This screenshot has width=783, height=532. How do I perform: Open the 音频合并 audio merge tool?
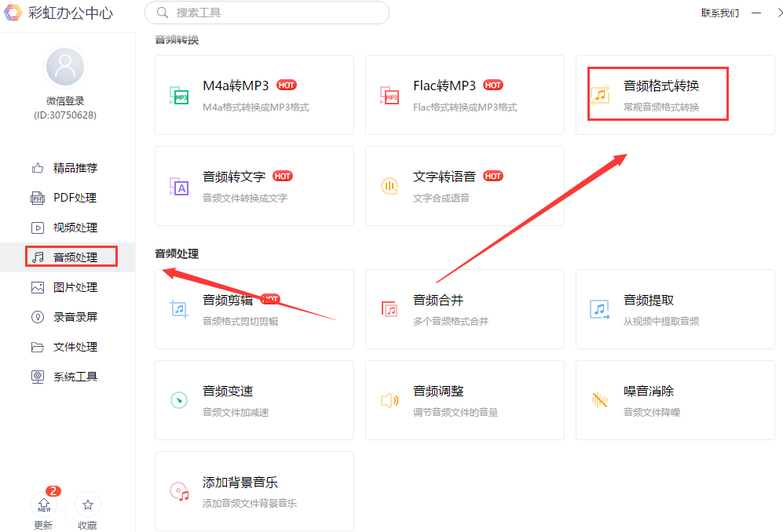click(464, 308)
